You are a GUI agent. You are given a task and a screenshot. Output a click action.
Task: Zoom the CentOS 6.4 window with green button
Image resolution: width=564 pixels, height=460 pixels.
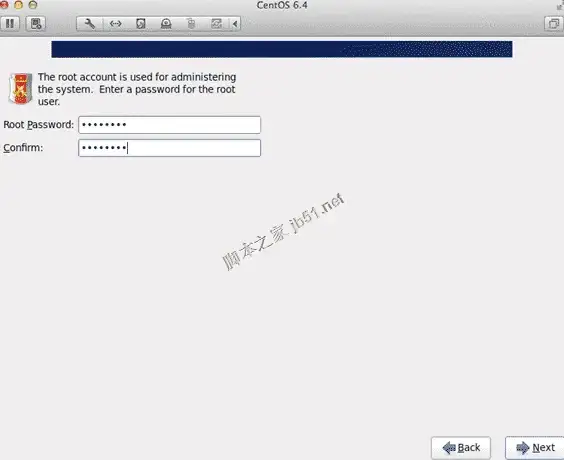(33, 5)
